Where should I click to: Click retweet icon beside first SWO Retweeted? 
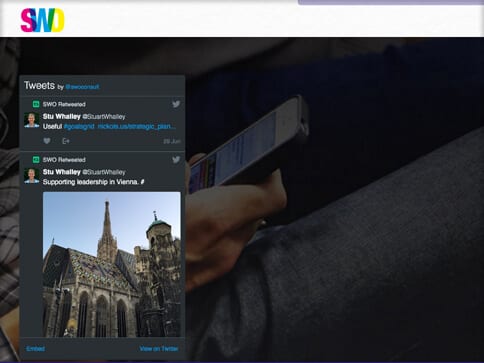(36, 104)
